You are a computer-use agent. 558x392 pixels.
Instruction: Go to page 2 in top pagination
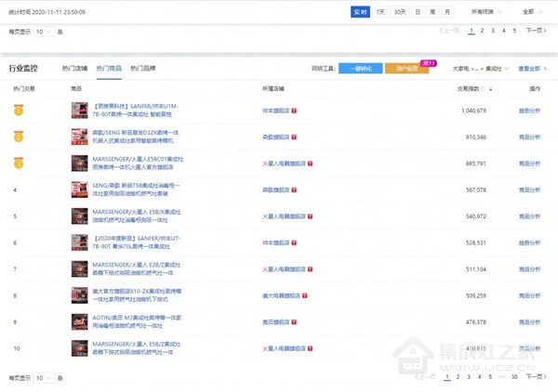point(482,31)
